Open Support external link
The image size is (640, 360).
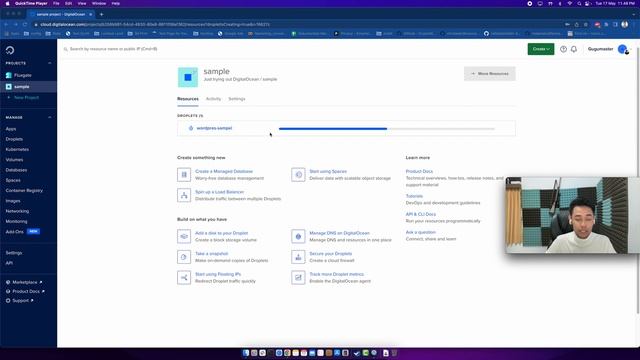(20, 300)
